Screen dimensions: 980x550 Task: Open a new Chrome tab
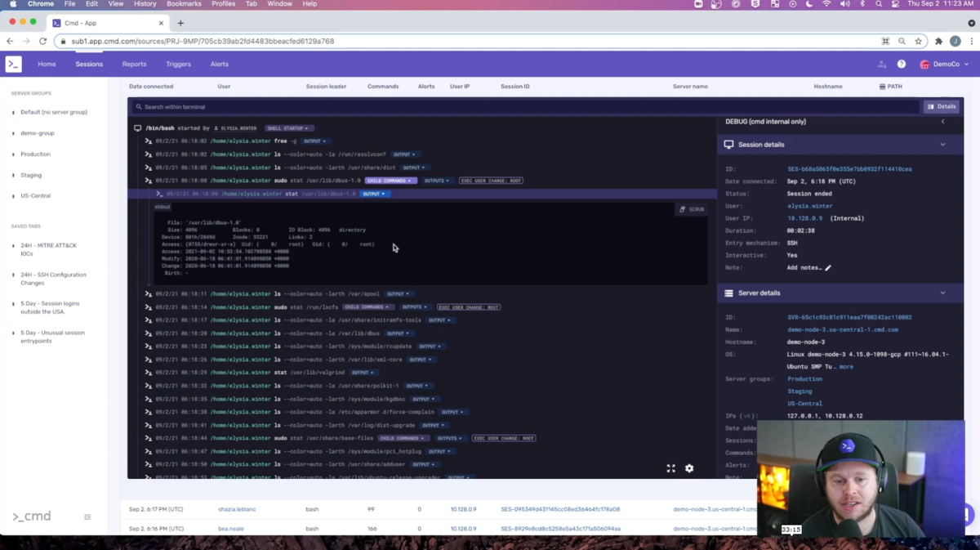pos(180,23)
